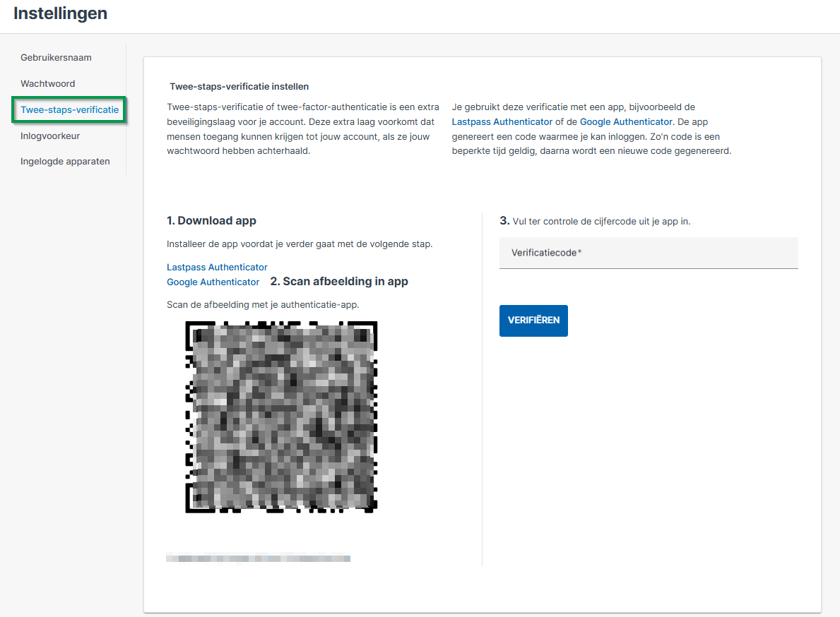840x617 pixels.
Task: Click the blurred QR code image
Action: click(x=281, y=417)
